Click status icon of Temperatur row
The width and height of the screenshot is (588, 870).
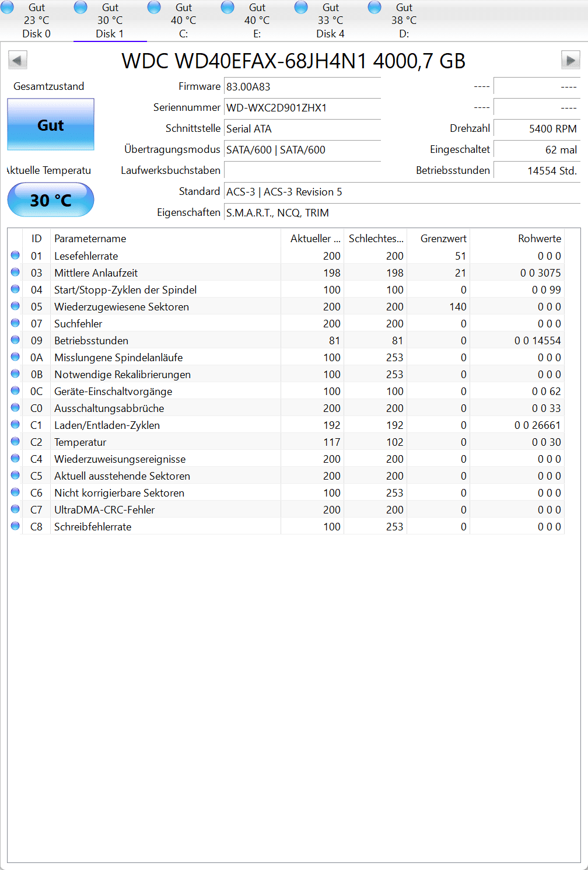coord(15,441)
